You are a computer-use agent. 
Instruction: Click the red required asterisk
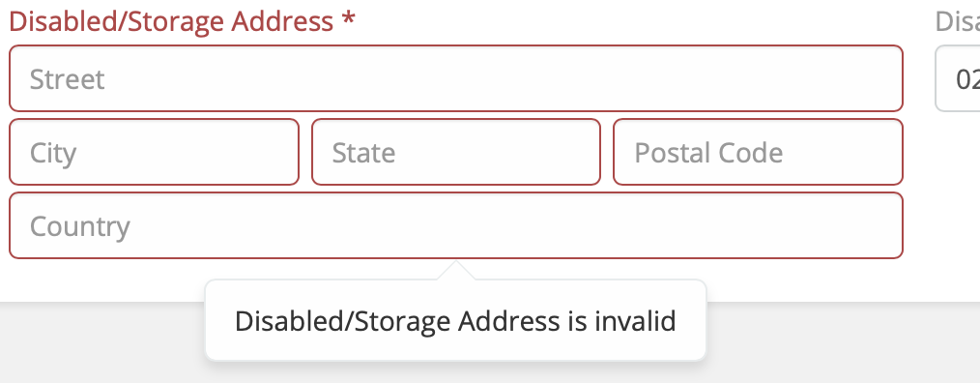click(x=348, y=20)
